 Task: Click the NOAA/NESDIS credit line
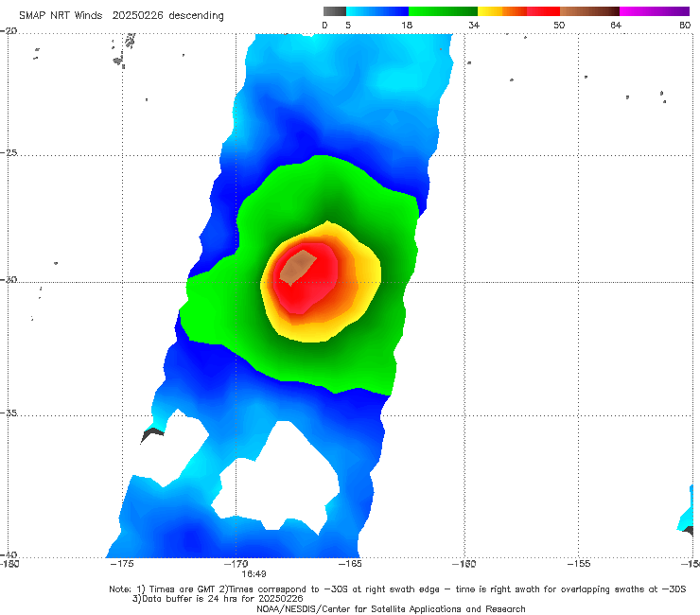tap(391, 608)
